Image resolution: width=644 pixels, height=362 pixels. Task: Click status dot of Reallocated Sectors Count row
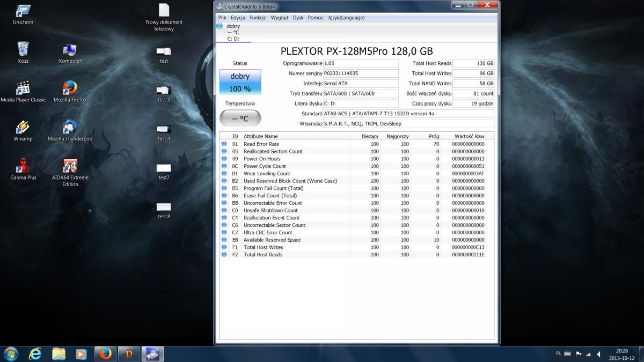pyautogui.click(x=224, y=151)
